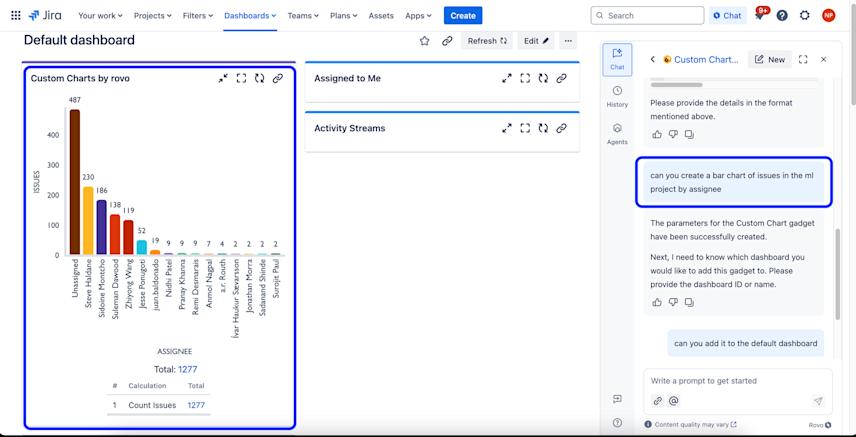Copy link of Custom Charts by rovo gadget
The height and width of the screenshot is (437, 856).
(x=278, y=78)
